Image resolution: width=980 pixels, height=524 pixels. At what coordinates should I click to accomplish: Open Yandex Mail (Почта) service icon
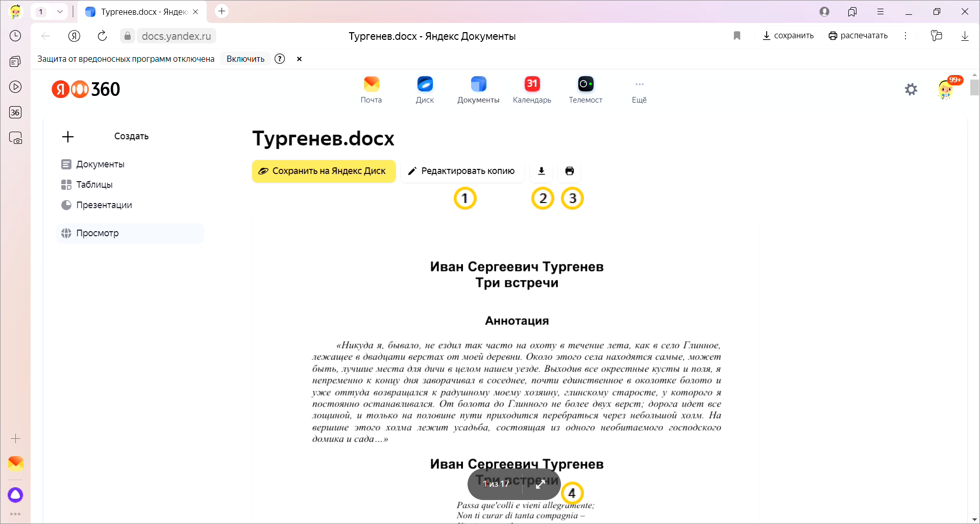(x=371, y=90)
